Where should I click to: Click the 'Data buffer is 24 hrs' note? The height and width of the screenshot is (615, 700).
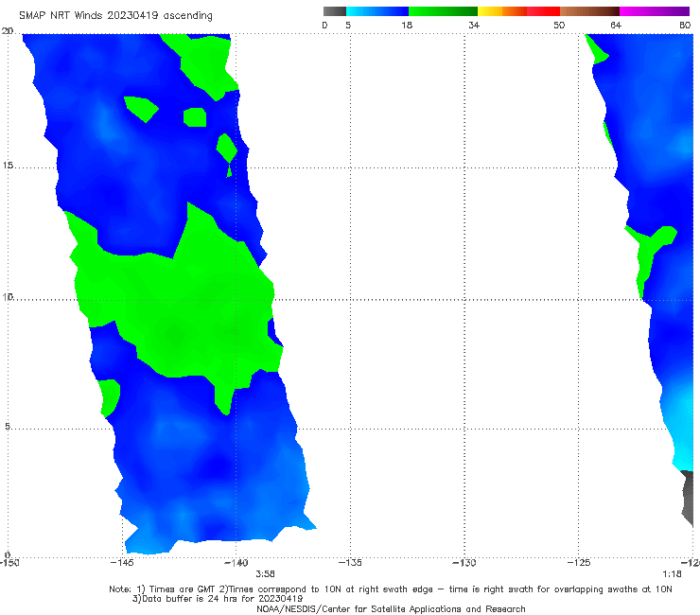(x=218, y=599)
